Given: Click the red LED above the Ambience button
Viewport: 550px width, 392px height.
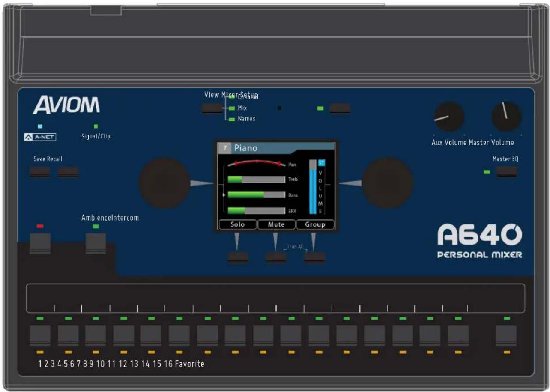Looking at the screenshot, I should pos(40,226).
